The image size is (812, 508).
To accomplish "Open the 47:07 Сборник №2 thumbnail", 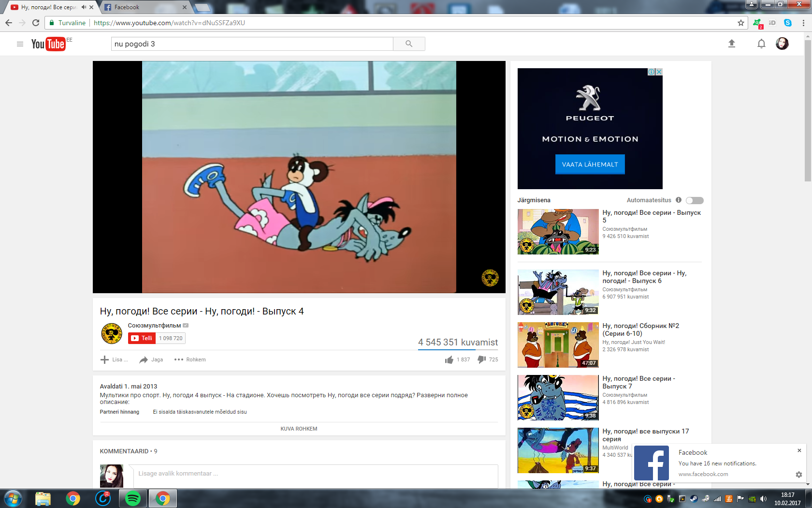I will pos(558,345).
